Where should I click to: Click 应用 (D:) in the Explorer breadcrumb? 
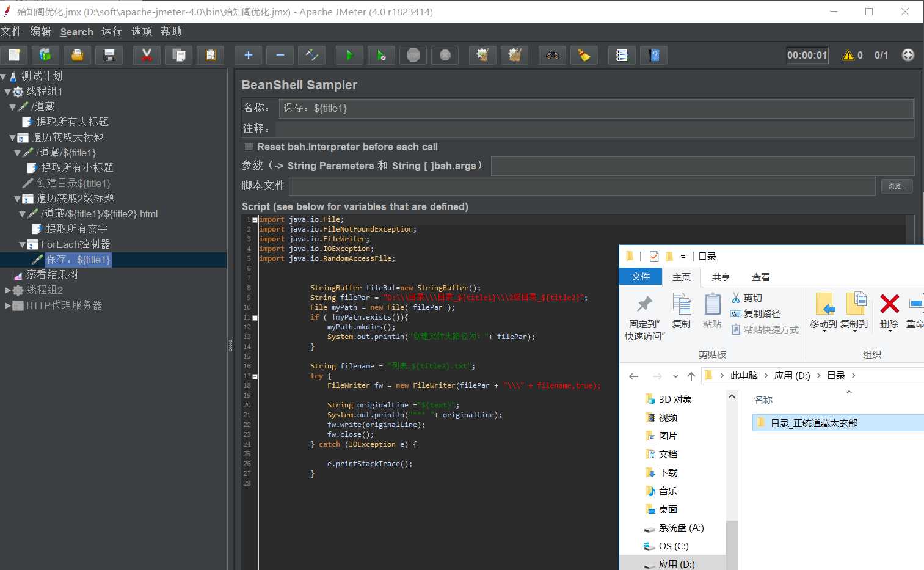click(792, 376)
